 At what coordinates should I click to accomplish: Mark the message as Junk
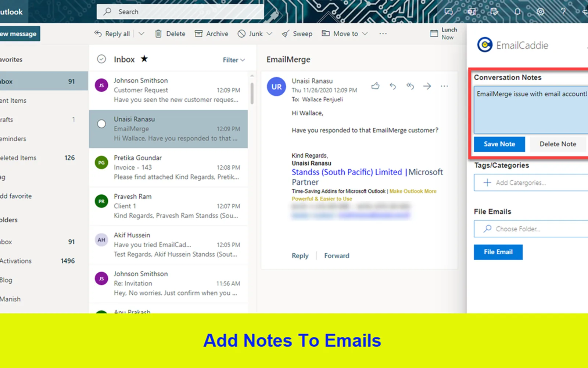click(x=250, y=33)
